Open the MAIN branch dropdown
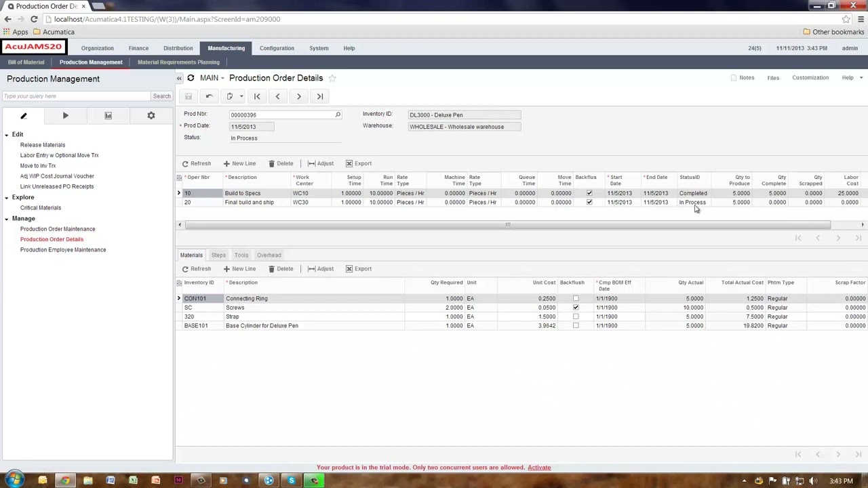This screenshot has height=488, width=868. point(212,78)
